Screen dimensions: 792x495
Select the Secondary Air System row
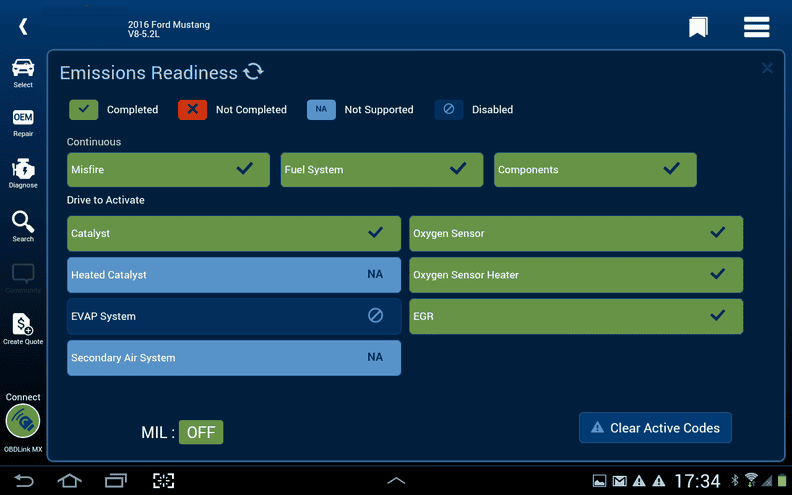click(234, 358)
